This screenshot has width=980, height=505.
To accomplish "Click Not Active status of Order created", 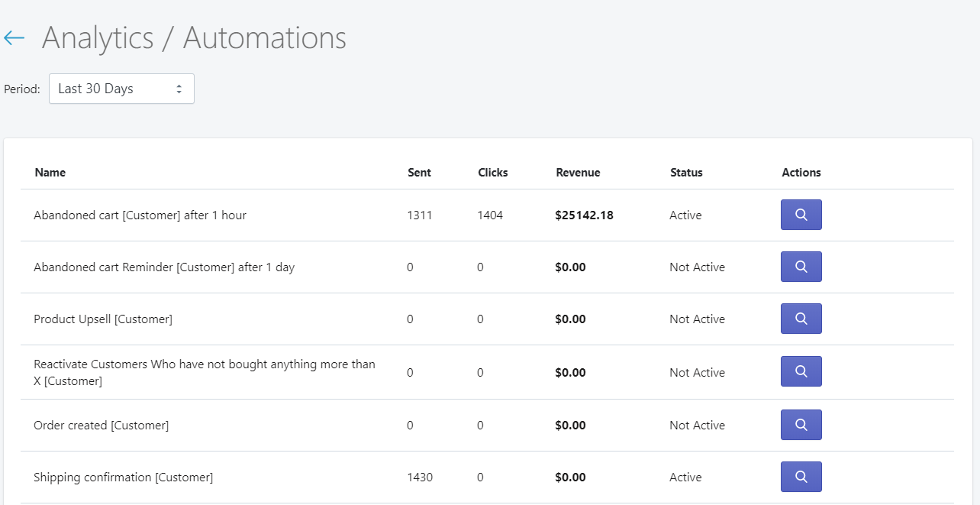I will tap(698, 426).
